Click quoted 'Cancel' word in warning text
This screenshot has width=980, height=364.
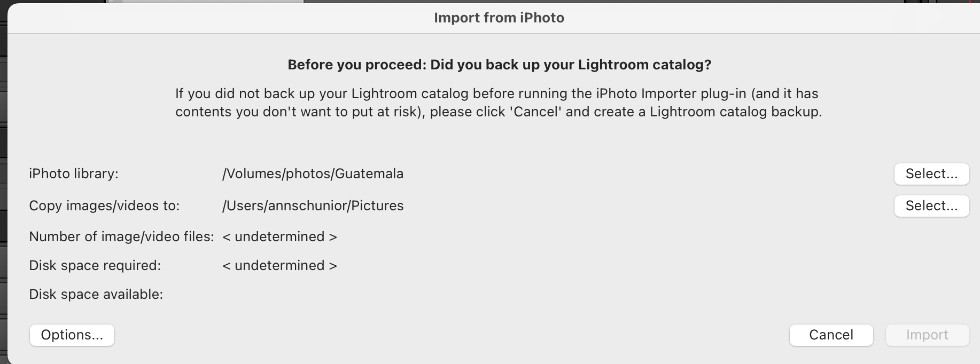coord(536,112)
